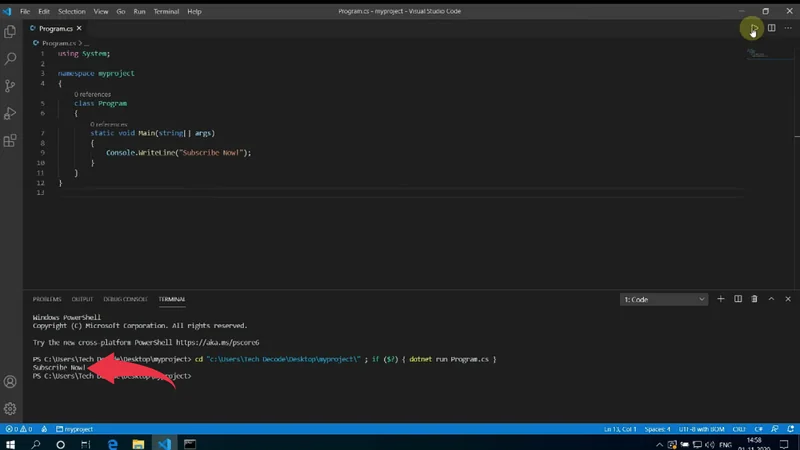This screenshot has width=800, height=450.
Task: Open the Accounts menu in activity bar
Action: [x=11, y=382]
